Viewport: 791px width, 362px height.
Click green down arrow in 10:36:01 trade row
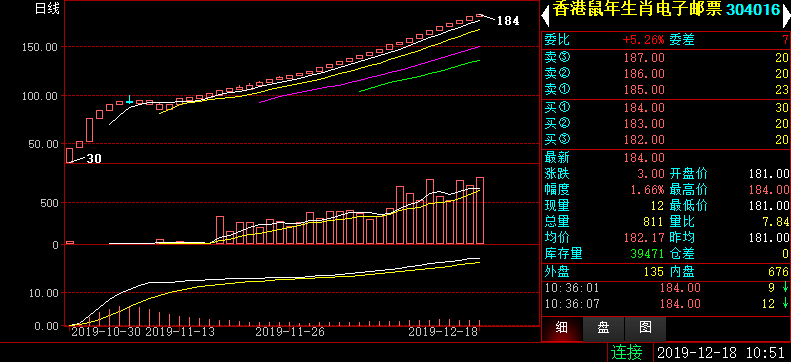point(784,288)
